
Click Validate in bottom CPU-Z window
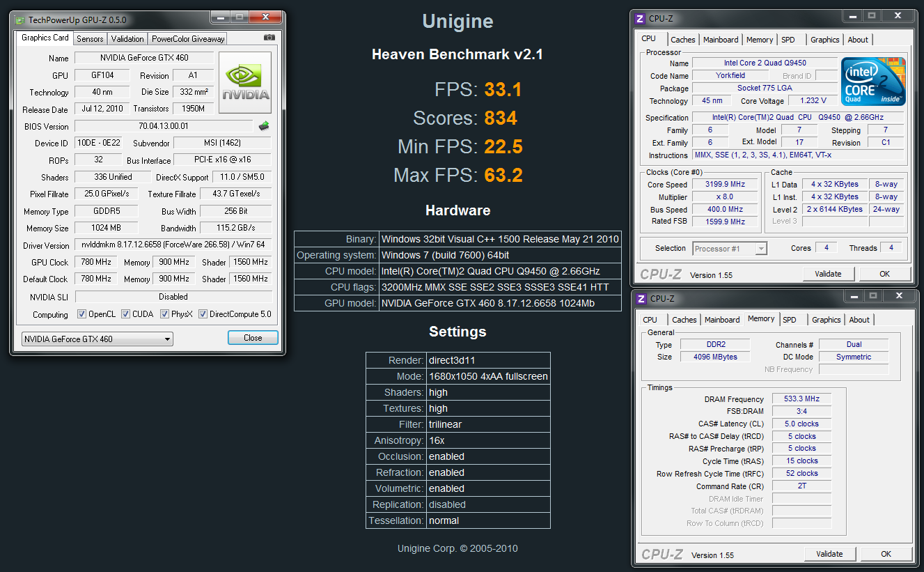click(829, 554)
